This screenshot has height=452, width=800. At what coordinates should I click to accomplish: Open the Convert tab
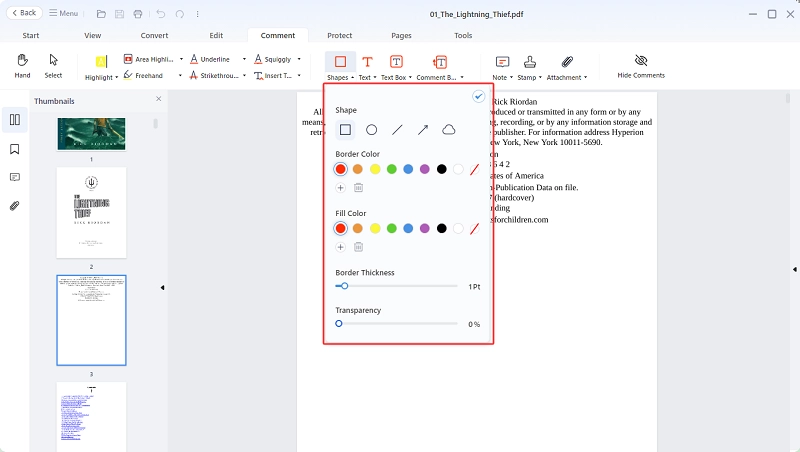coord(154,35)
